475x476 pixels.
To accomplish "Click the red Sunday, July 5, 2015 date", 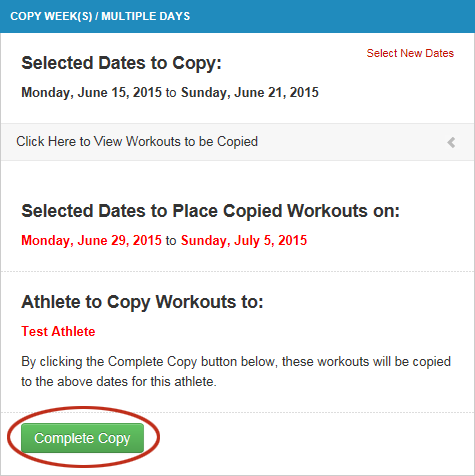I will tap(244, 240).
